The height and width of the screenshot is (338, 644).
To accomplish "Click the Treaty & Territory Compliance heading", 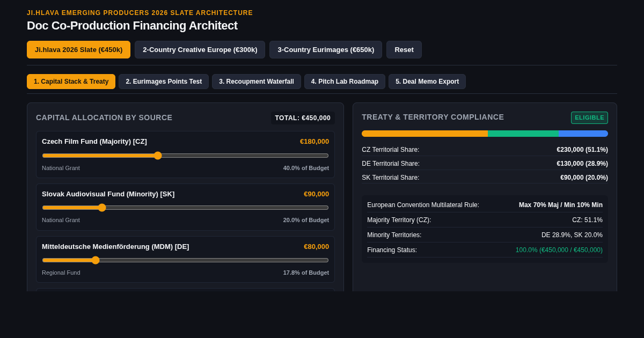I will (x=433, y=117).
